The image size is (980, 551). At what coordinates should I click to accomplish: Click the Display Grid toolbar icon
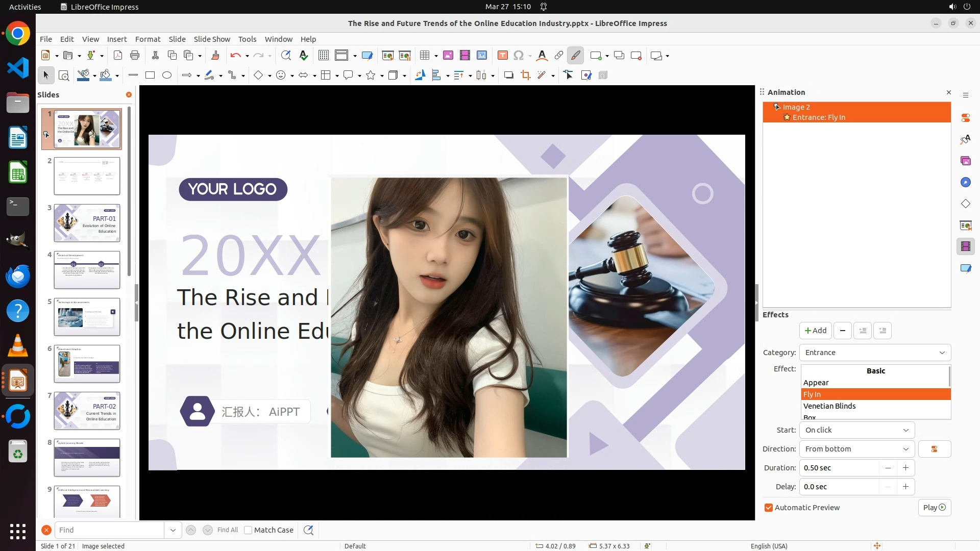click(323, 56)
